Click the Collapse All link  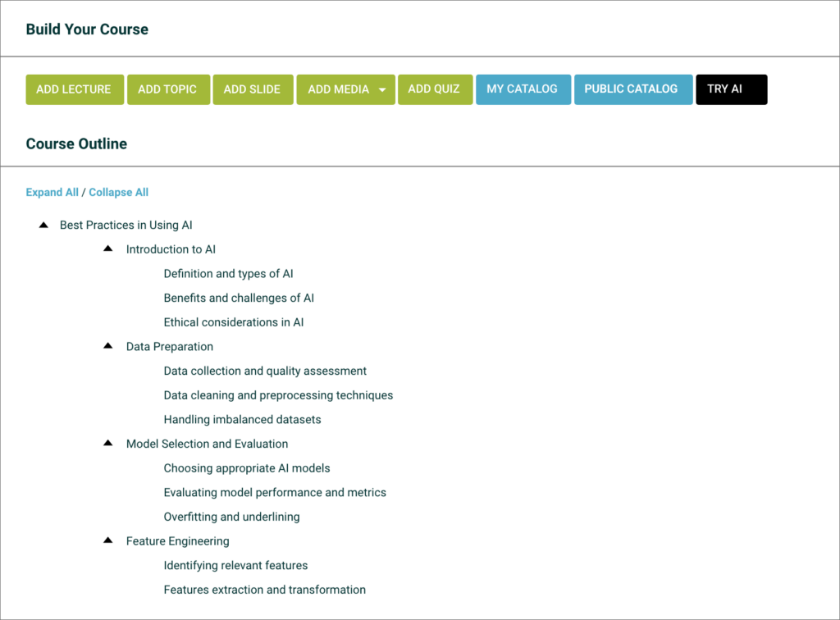[118, 192]
